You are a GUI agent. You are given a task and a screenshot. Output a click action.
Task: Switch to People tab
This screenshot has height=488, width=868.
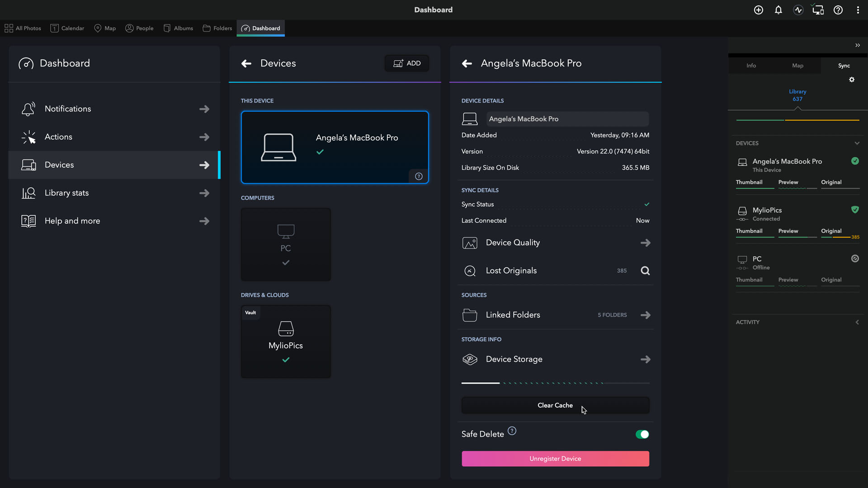(139, 28)
